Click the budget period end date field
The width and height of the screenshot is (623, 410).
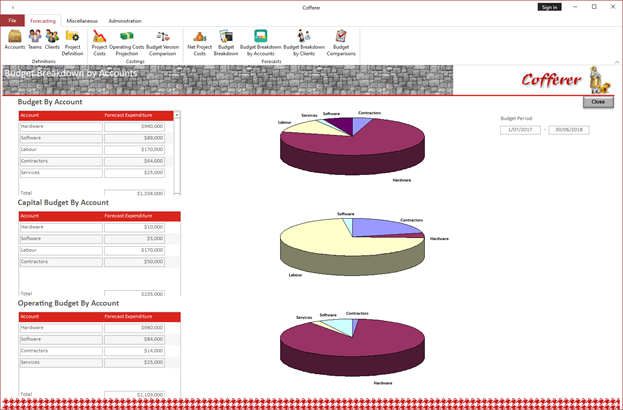click(569, 130)
